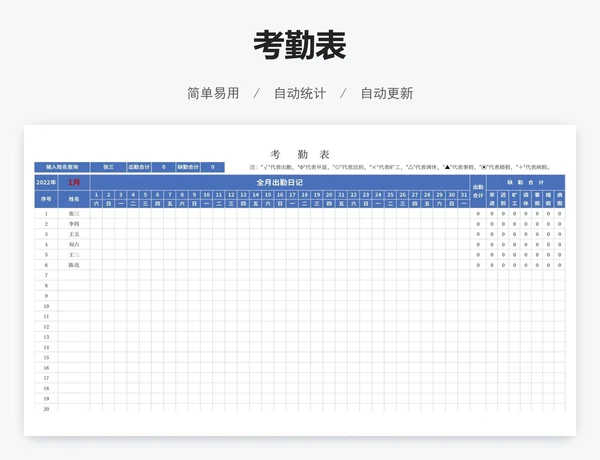Click the name 陈亮 in row 6

74,265
